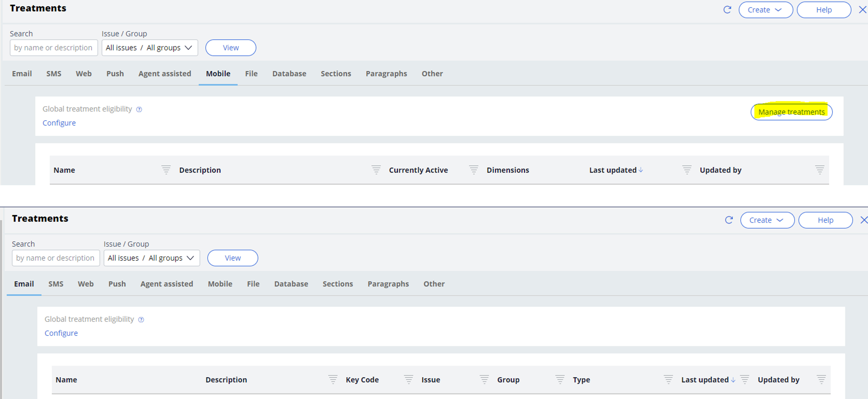Expand bottom All issues / All groups dropdown
The height and width of the screenshot is (399, 868).
click(x=152, y=258)
